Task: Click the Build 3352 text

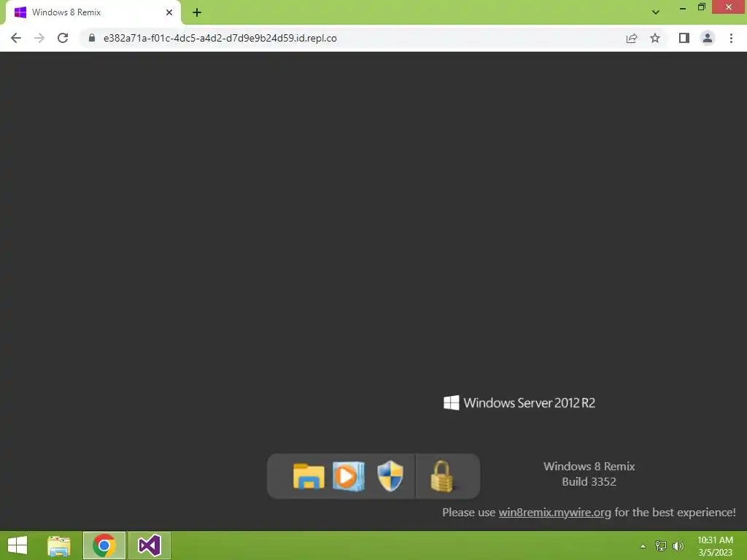Action: click(x=589, y=481)
